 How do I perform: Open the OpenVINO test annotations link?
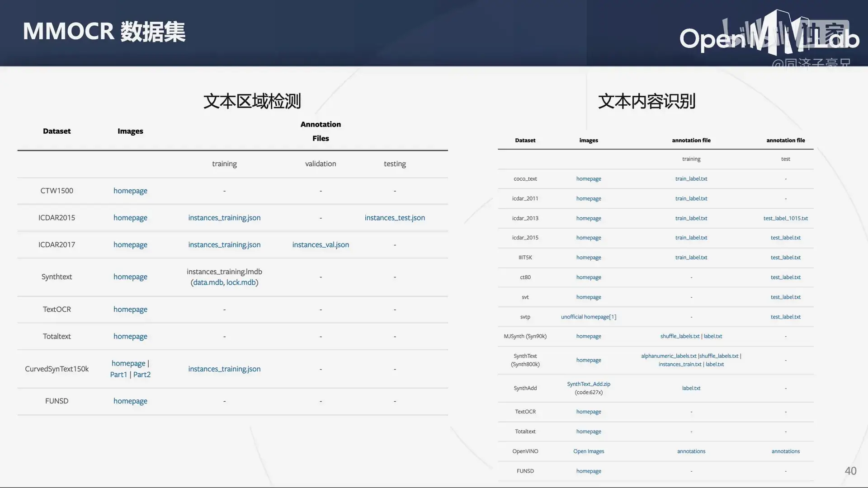(786, 452)
